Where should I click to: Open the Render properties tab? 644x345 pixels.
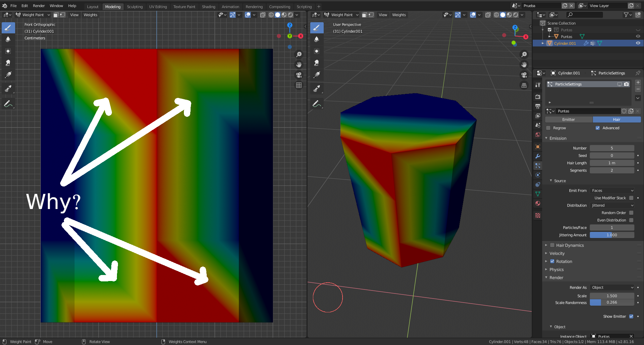[538, 97]
